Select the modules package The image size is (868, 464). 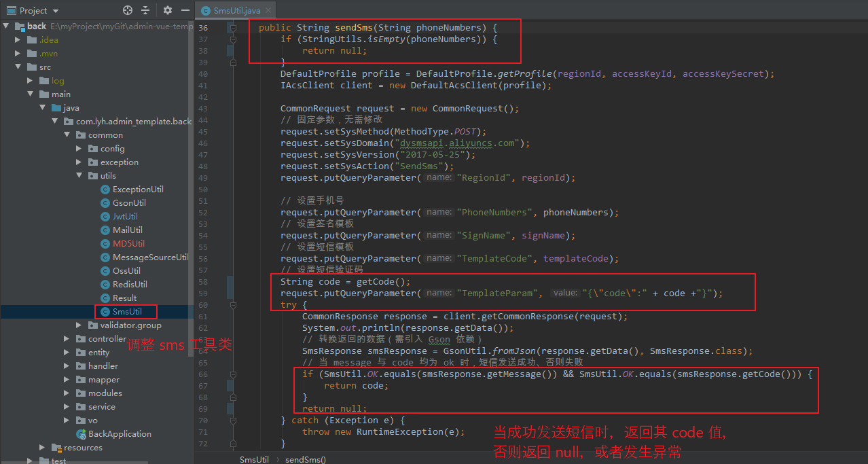pyautogui.click(x=105, y=393)
